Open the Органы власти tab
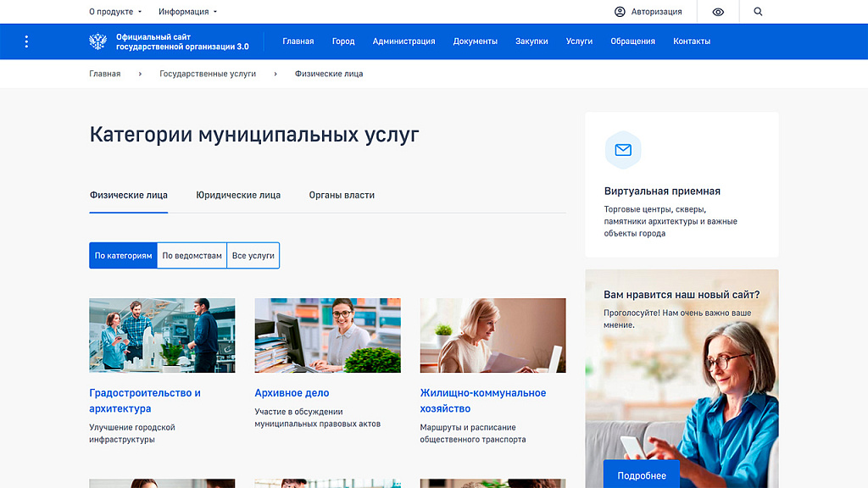Viewport: 868px width, 488px height. click(342, 195)
